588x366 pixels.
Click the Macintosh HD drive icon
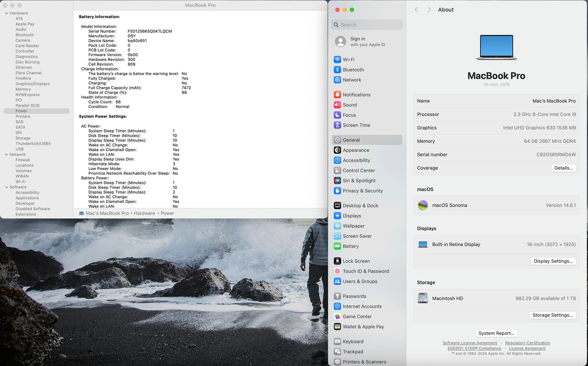[x=423, y=298]
